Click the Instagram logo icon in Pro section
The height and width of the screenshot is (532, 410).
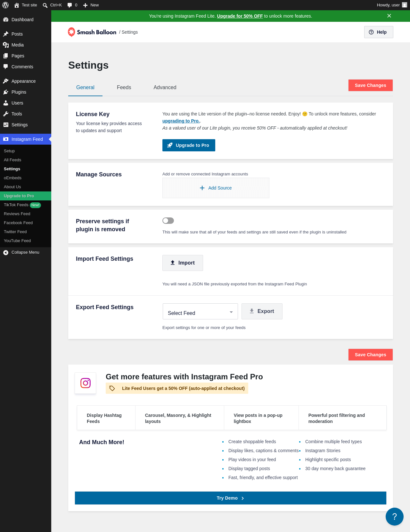[x=86, y=383]
